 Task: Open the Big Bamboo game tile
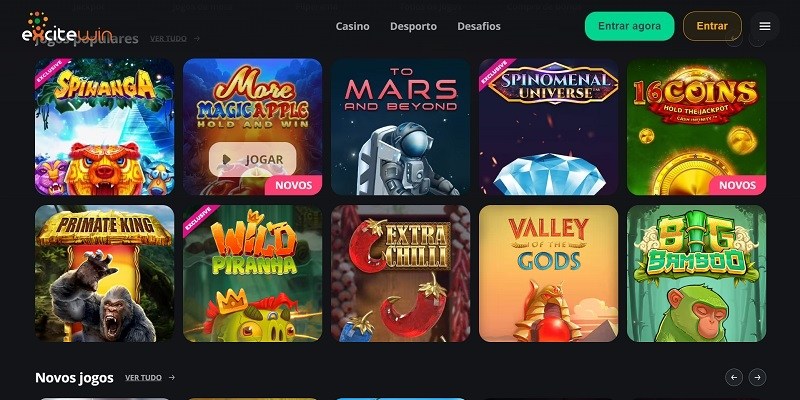click(x=696, y=273)
